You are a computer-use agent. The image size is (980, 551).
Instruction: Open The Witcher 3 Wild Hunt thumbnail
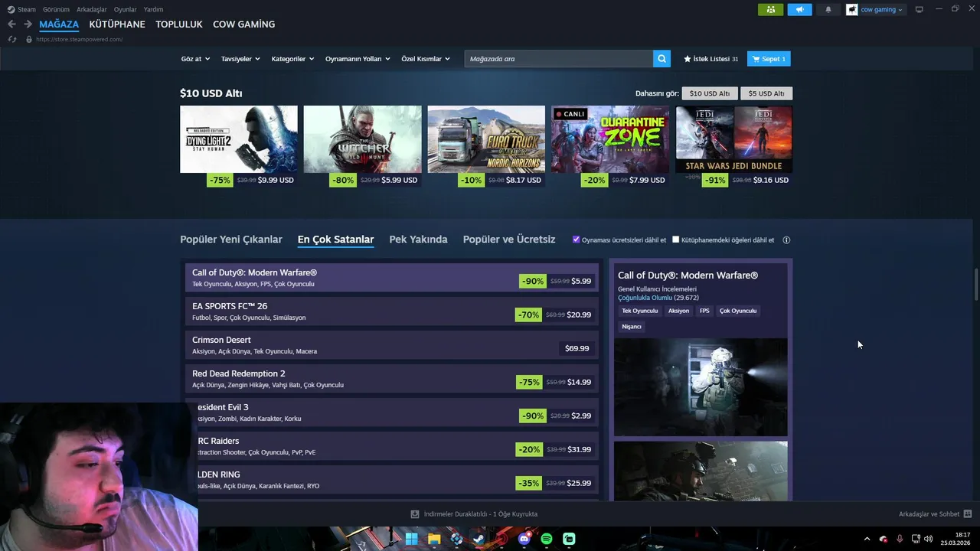(362, 139)
